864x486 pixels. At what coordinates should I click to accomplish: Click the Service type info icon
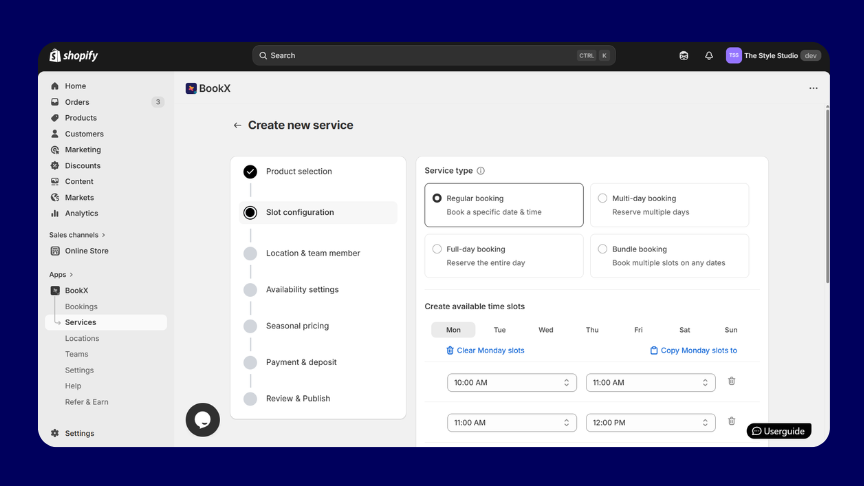[x=480, y=171]
